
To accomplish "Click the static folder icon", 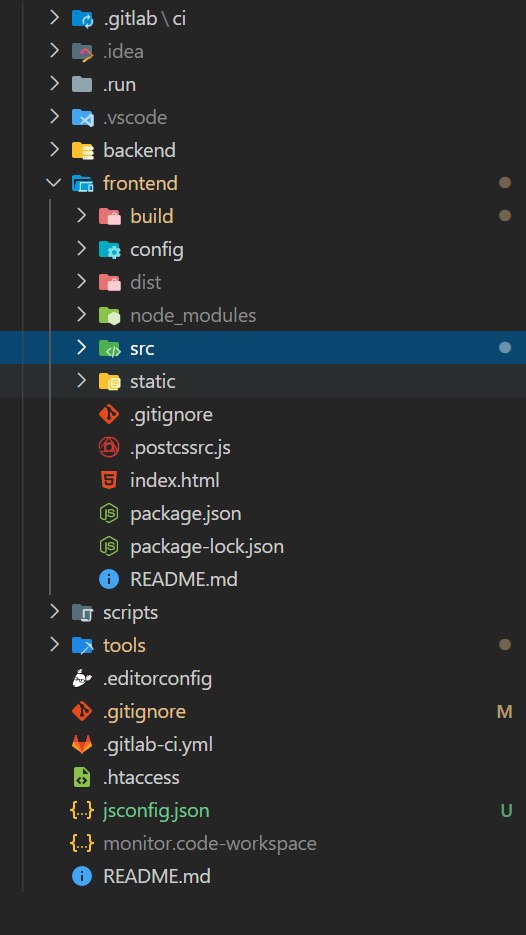I will coord(110,381).
